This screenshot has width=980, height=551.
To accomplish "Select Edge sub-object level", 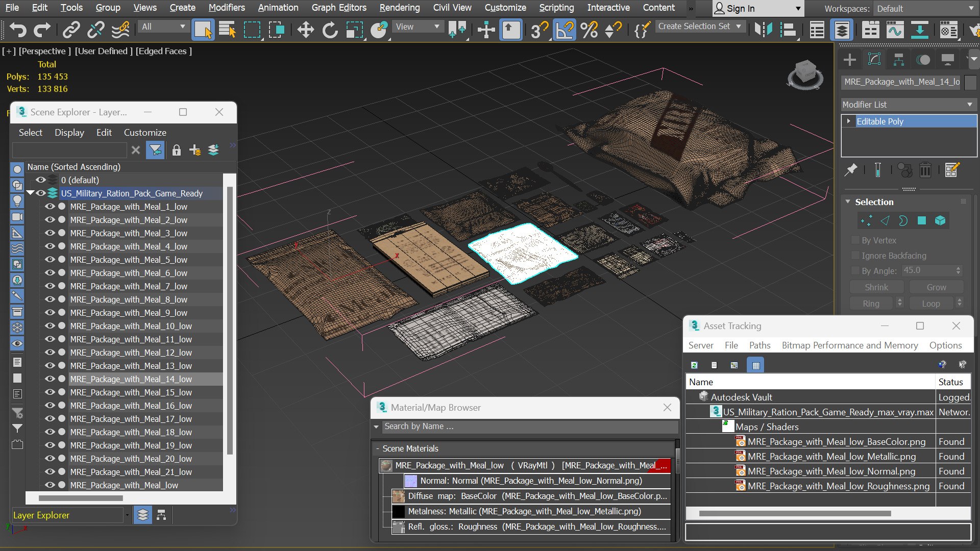I will click(x=885, y=220).
